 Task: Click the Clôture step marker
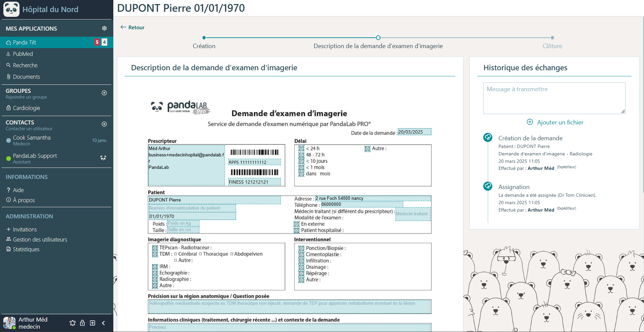coord(552,38)
